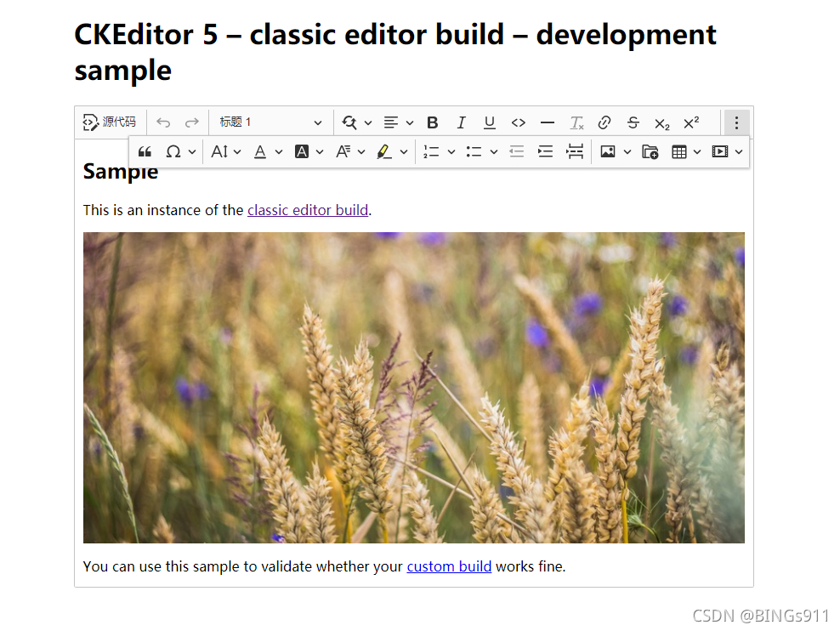This screenshot has width=840, height=631.
Task: Expand the special characters dropdown arrow
Action: [192, 151]
